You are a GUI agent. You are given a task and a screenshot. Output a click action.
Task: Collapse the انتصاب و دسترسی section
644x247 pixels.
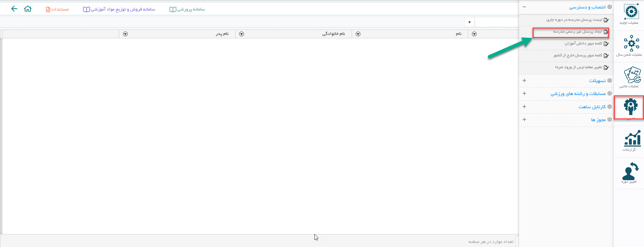tap(524, 7)
